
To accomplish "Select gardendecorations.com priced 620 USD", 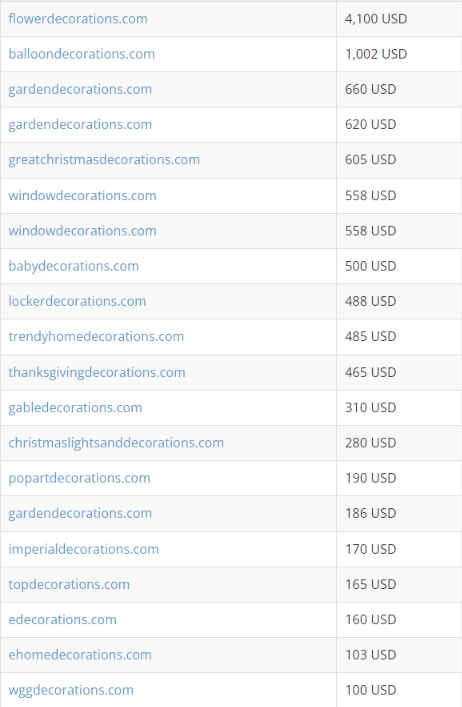I will click(x=80, y=124).
